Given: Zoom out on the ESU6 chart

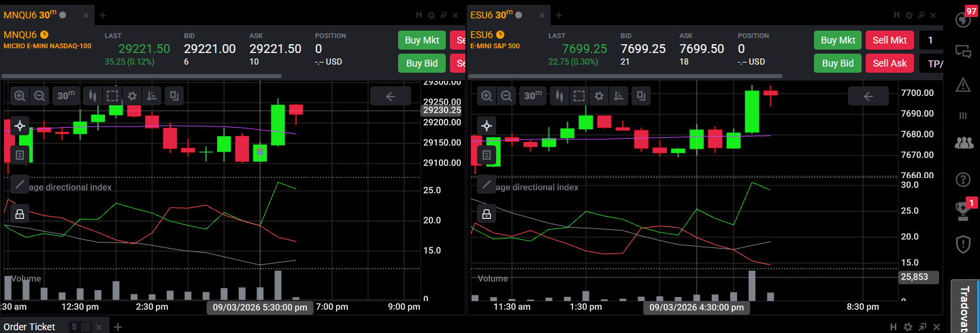Looking at the screenshot, I should tap(506, 96).
